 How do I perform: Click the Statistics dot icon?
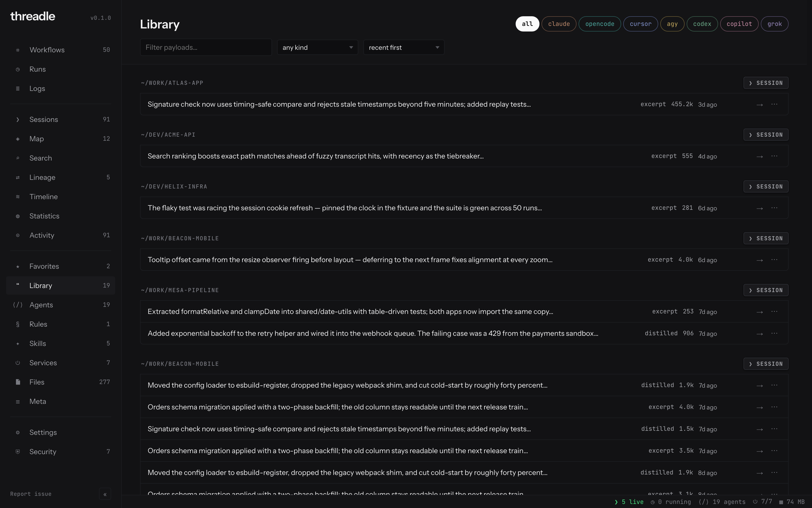(18, 216)
